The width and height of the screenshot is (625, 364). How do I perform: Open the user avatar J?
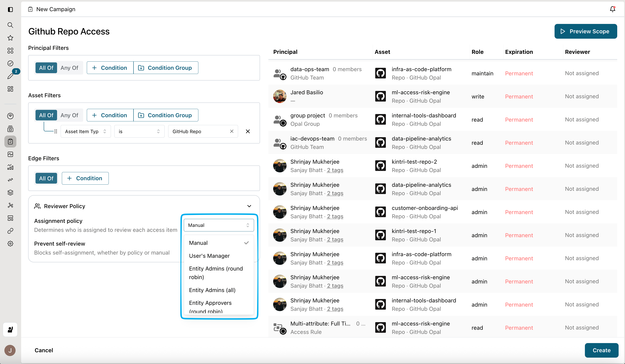(x=10, y=350)
